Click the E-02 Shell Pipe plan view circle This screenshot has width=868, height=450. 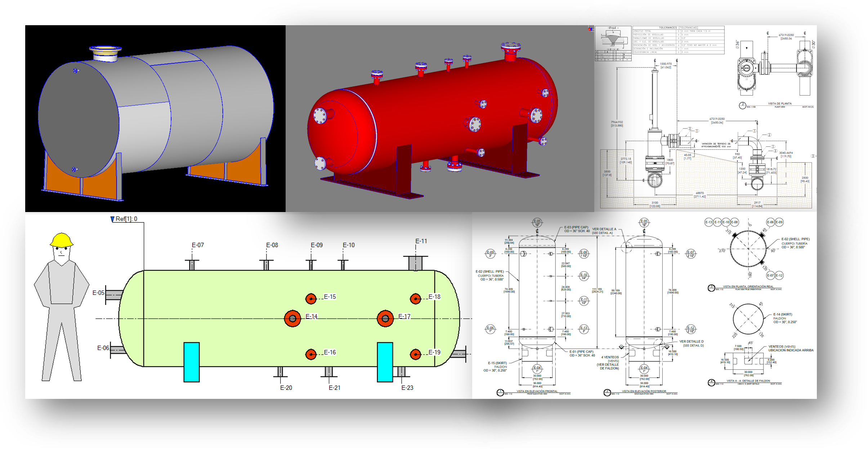748,249
